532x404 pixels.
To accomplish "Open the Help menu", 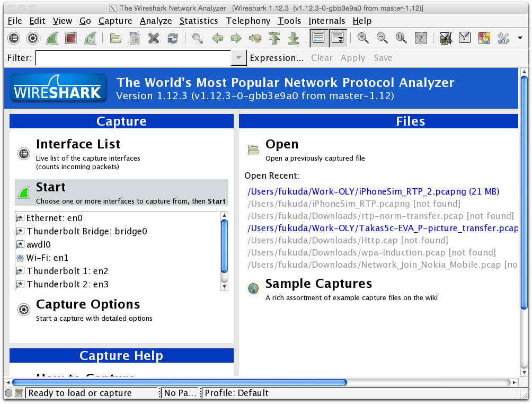I will 362,21.
